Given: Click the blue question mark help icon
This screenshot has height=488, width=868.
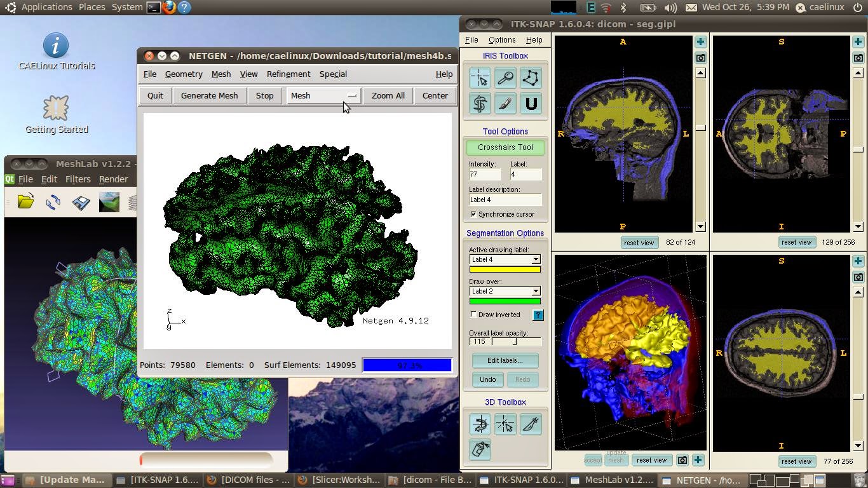Looking at the screenshot, I should point(538,315).
